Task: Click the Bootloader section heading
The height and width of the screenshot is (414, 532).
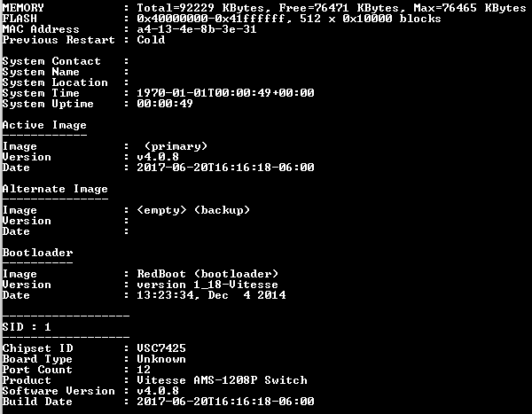Action: 37,253
